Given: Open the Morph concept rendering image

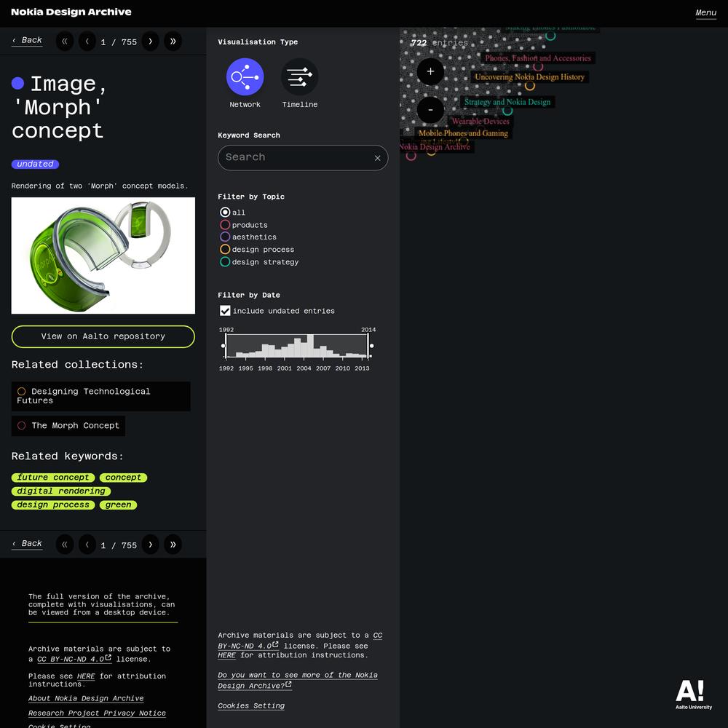Looking at the screenshot, I should [103, 256].
